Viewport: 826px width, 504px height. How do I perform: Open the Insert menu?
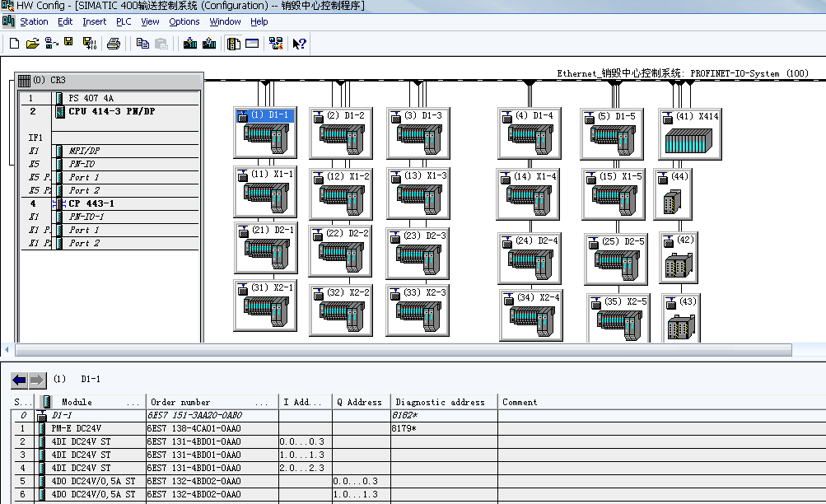[x=95, y=21]
